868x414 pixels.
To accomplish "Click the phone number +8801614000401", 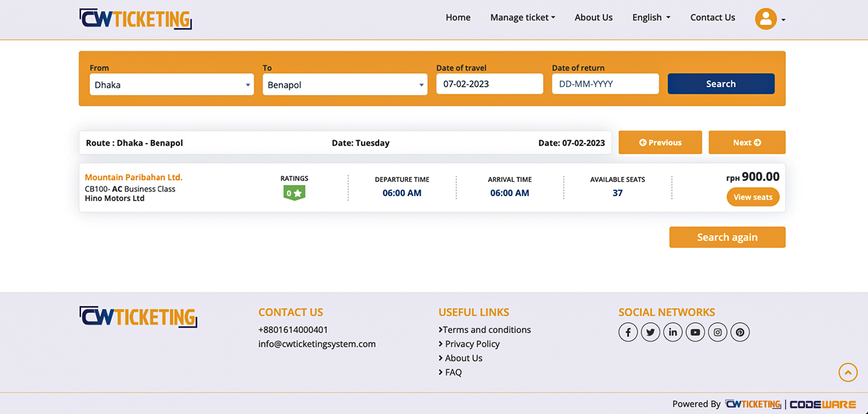I will pyautogui.click(x=293, y=330).
